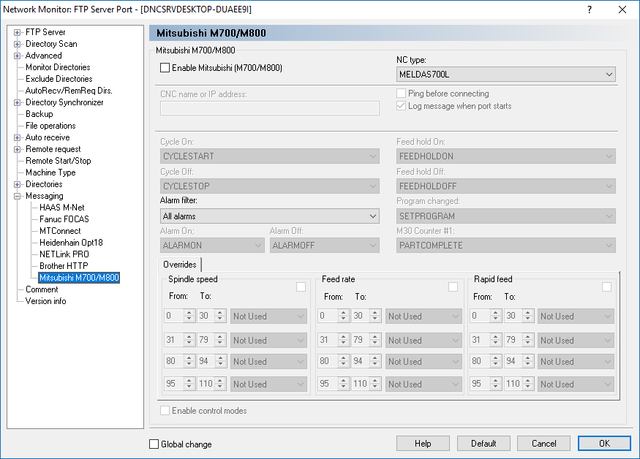Open the Version info page
Viewport: 640px width, 459px height.
pyautogui.click(x=46, y=301)
